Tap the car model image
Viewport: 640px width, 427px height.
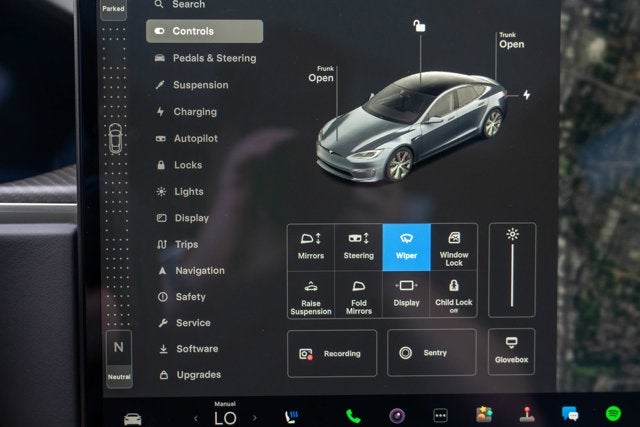coord(410,127)
